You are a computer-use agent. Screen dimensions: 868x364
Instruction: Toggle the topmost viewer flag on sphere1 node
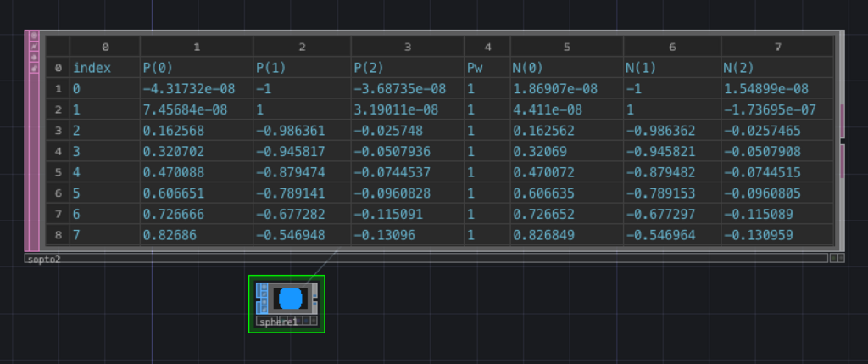pyautogui.click(x=264, y=287)
